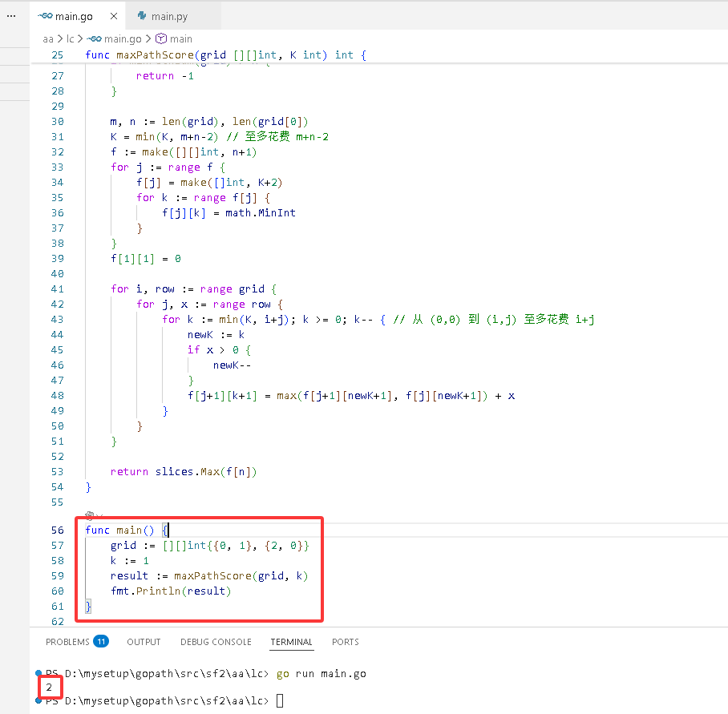728x714 pixels.
Task: Click 'return -1' on line 27
Action: (x=165, y=76)
